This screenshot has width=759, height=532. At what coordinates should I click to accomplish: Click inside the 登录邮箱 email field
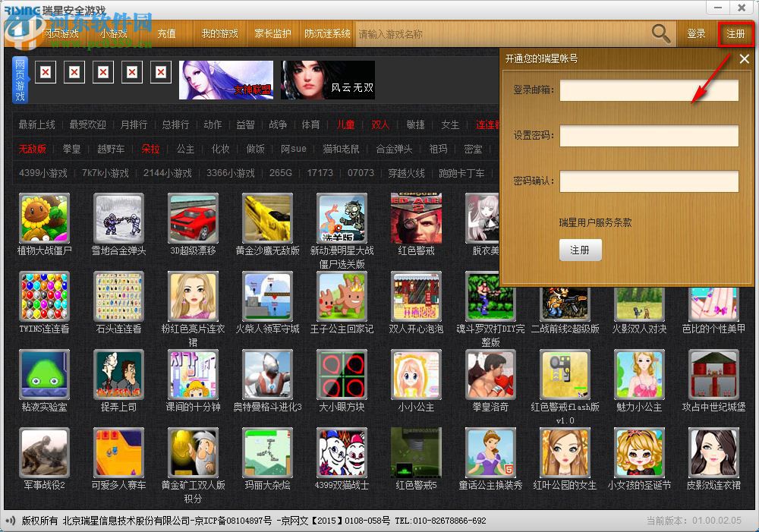(x=649, y=90)
